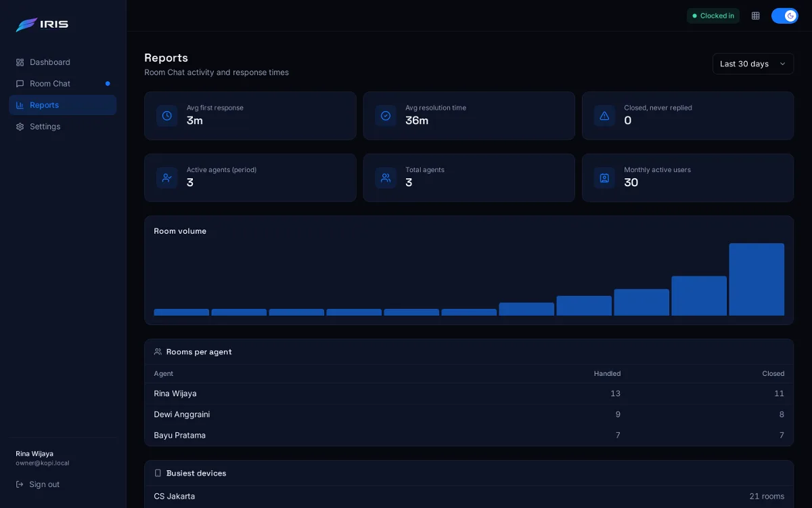
Task: Click the Room volume heading
Action: click(180, 231)
